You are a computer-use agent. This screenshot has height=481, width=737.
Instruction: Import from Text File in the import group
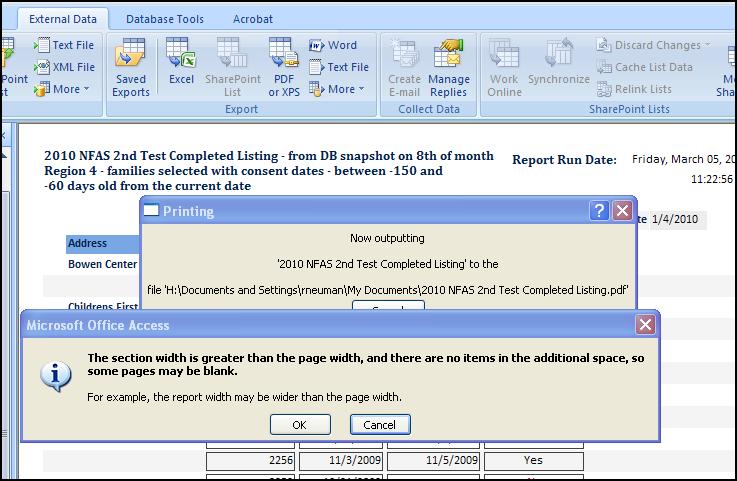pyautogui.click(x=64, y=45)
